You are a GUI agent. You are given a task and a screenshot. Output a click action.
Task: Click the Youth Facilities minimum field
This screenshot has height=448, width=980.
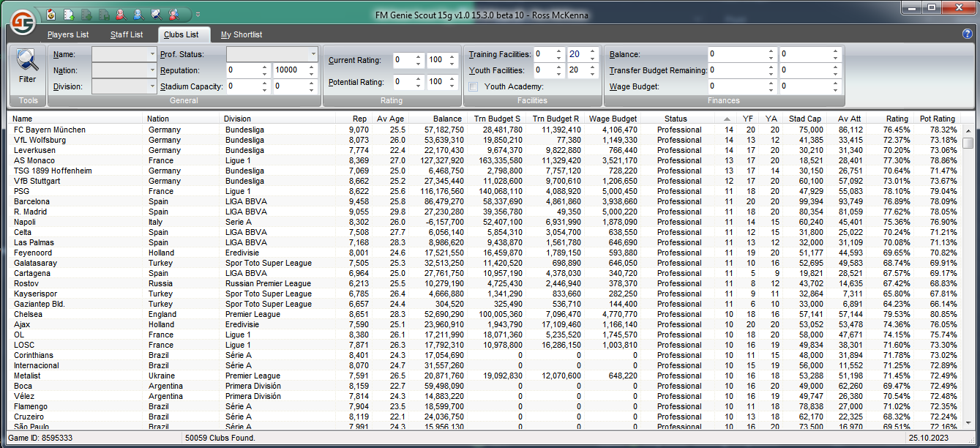(549, 70)
